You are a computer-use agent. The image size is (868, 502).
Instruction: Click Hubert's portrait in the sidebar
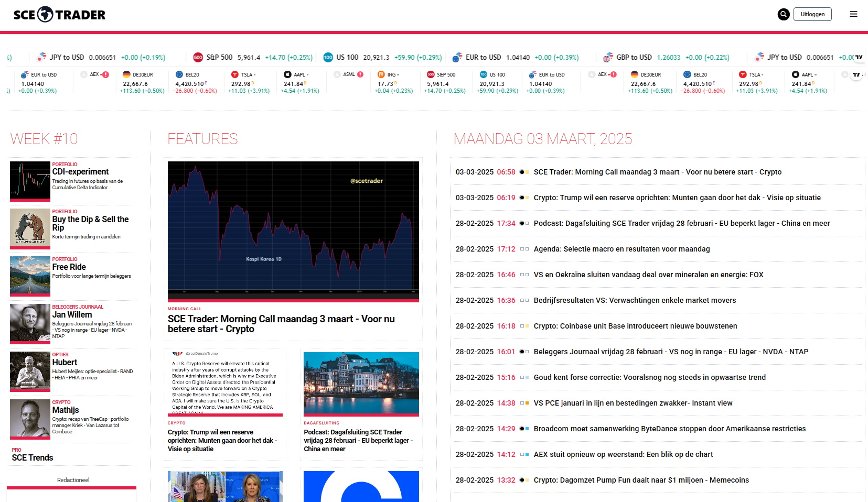tap(30, 372)
